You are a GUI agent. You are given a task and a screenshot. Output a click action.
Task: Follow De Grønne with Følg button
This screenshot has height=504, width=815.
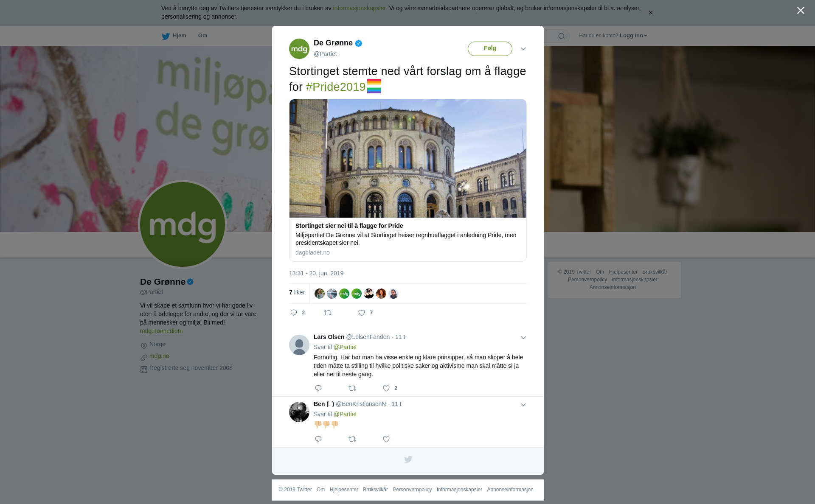tap(490, 48)
